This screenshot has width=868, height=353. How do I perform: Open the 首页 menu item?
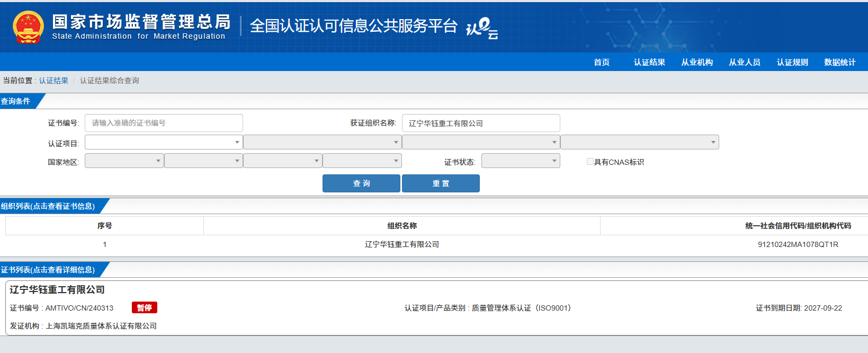click(602, 62)
